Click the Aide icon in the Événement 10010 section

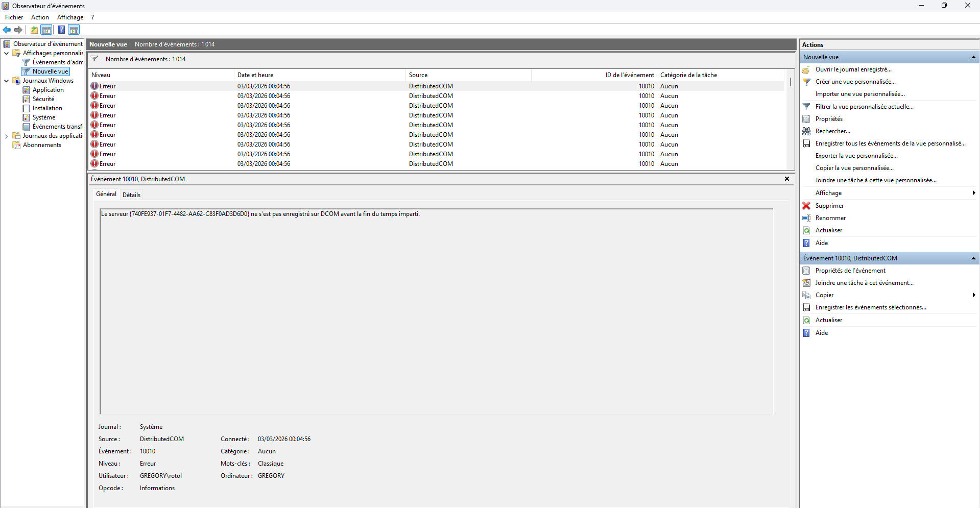point(806,333)
